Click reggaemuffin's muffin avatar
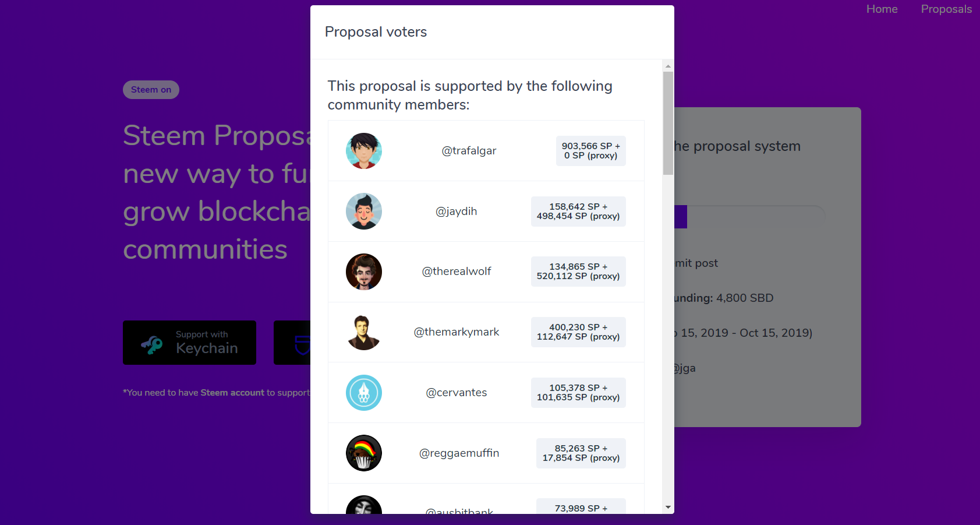980x525 pixels. click(x=364, y=453)
